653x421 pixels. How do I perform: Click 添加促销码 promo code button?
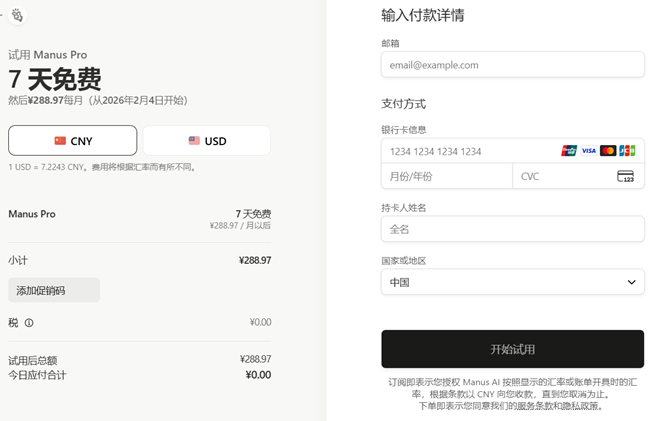(x=54, y=290)
